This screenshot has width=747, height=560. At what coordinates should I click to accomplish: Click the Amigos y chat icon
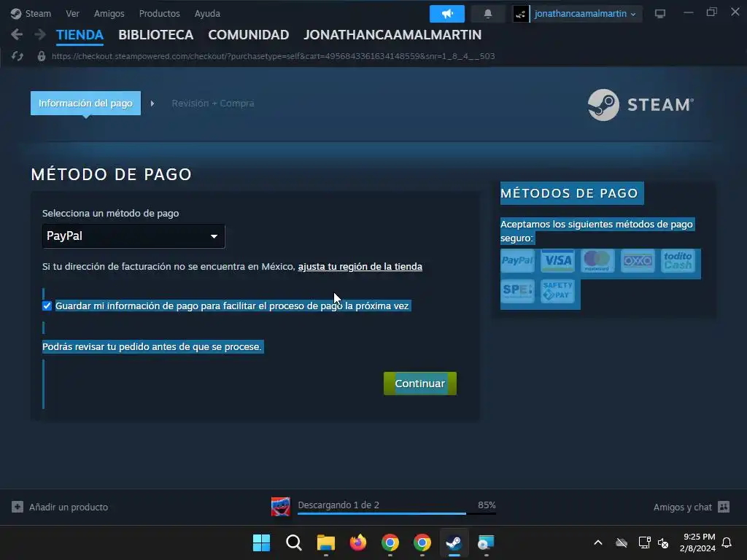[x=723, y=507]
